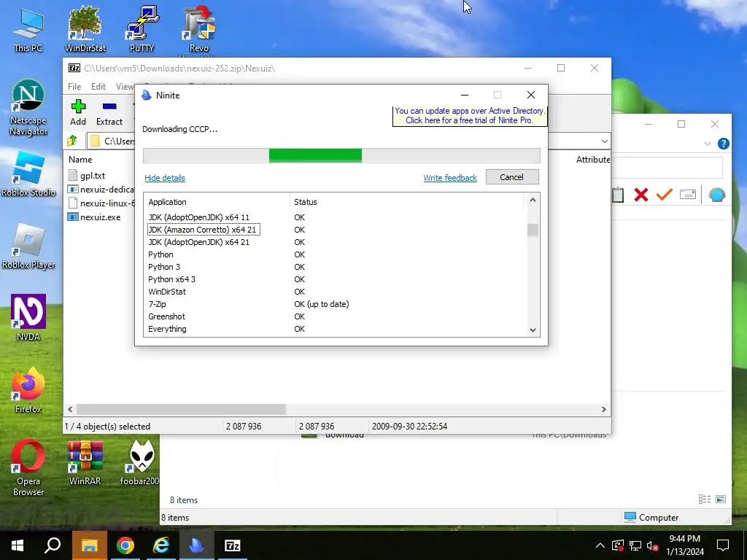Launch Netscape Navigator desktop shortcut
The width and height of the screenshot is (747, 560).
pyautogui.click(x=28, y=108)
